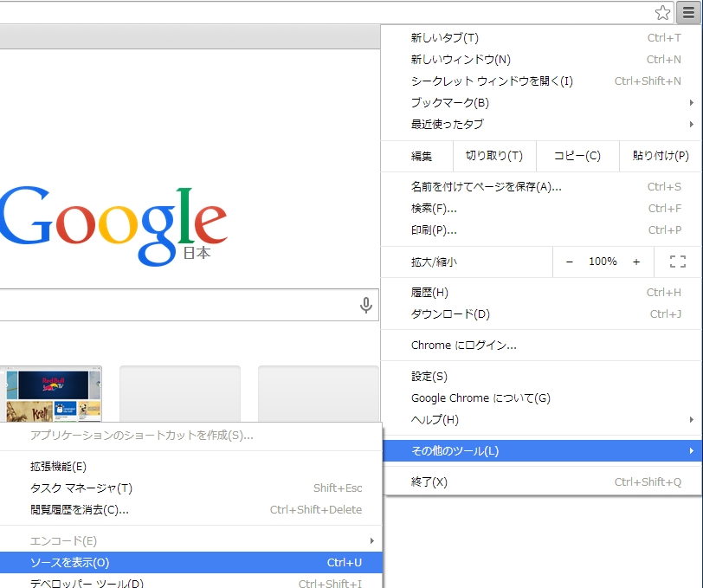Select 新しいウィンドウ(N) menu item
The height and width of the screenshot is (588, 703).
click(x=542, y=59)
